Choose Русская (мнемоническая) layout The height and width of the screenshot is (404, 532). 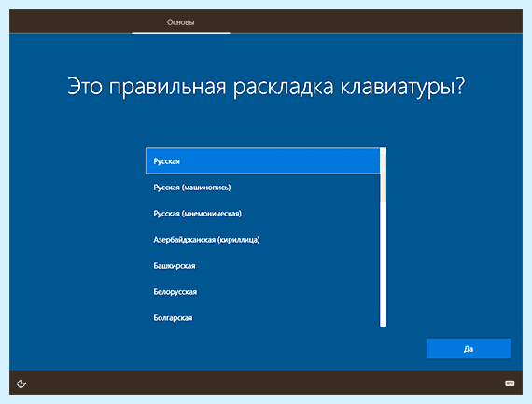click(x=263, y=214)
